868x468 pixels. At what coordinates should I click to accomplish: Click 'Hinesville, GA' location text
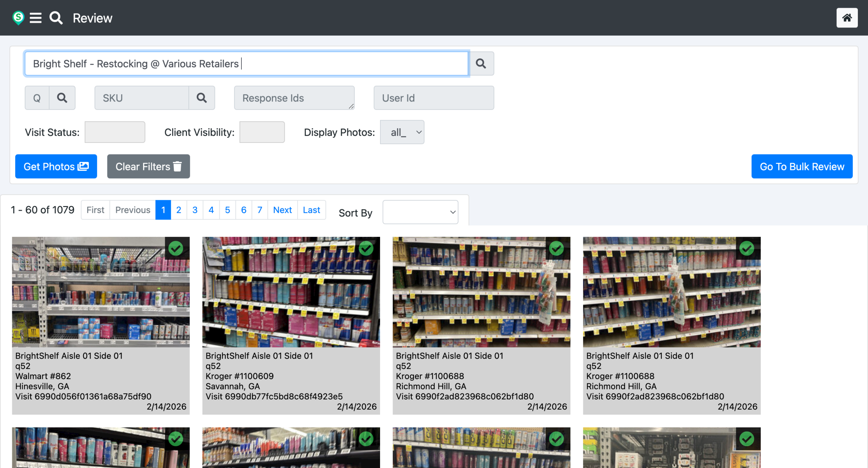point(42,386)
